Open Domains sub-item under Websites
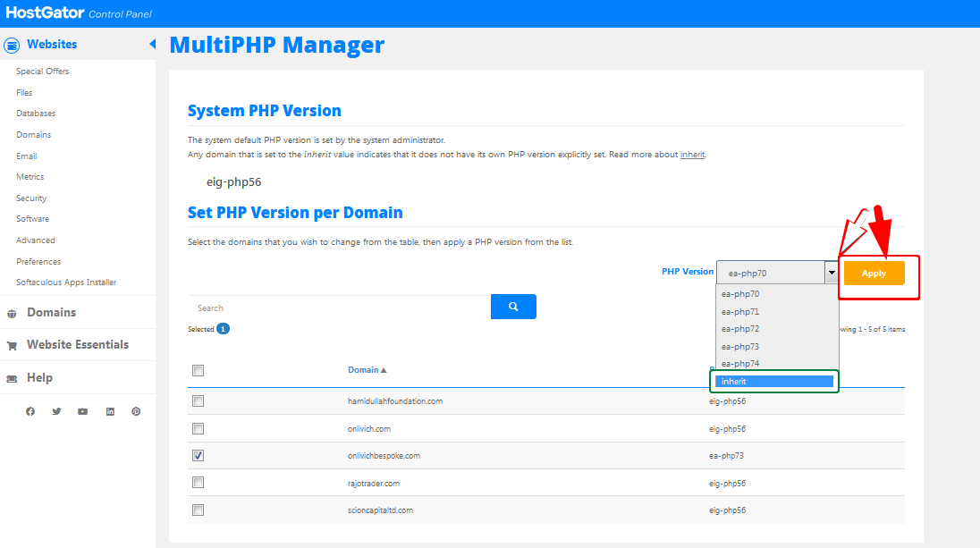980x548 pixels. [x=34, y=134]
